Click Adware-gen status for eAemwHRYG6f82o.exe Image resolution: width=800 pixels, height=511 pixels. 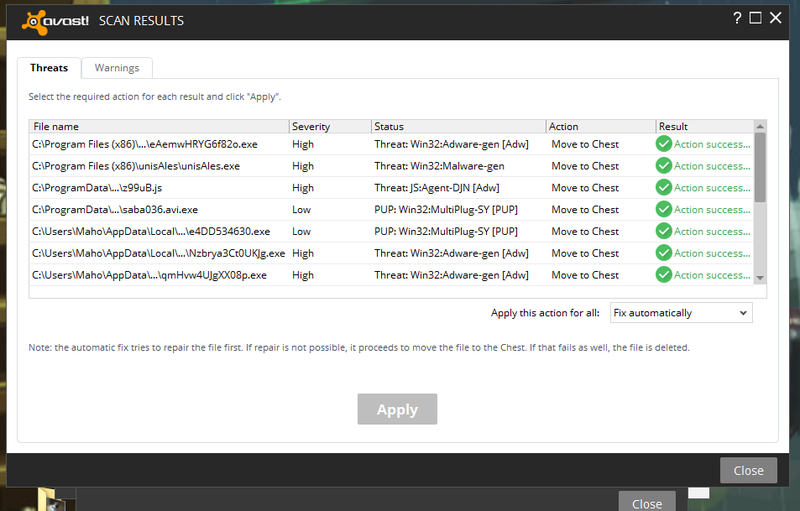(x=452, y=144)
